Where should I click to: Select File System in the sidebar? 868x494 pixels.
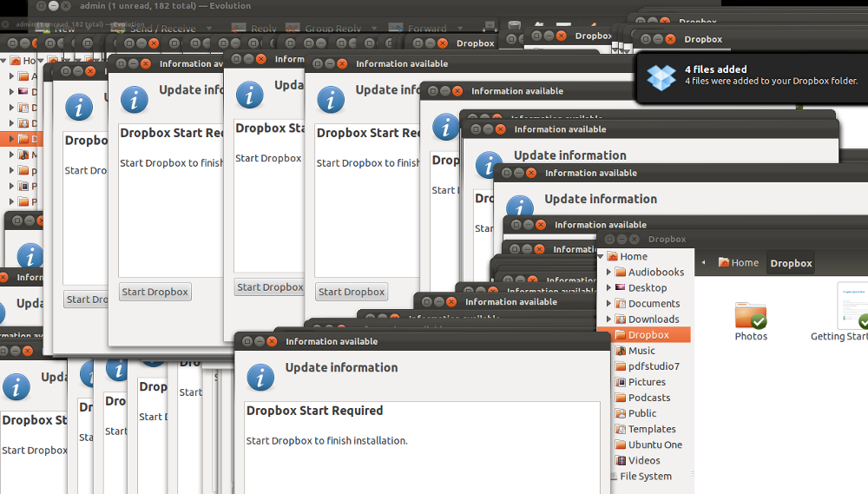(641, 476)
